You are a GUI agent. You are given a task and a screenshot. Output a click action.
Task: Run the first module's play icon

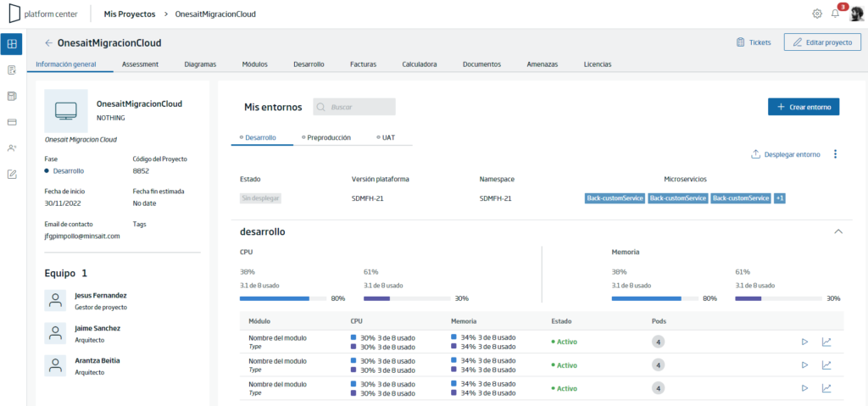click(804, 342)
